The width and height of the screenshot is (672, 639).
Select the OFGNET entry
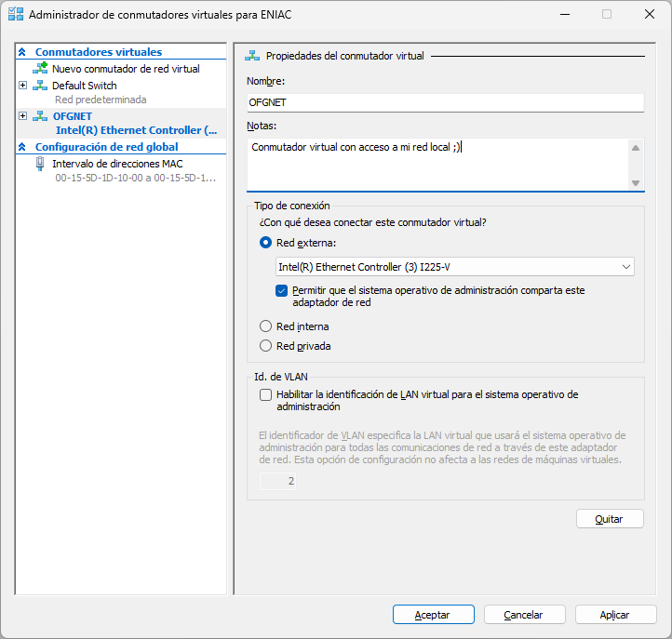point(73,116)
